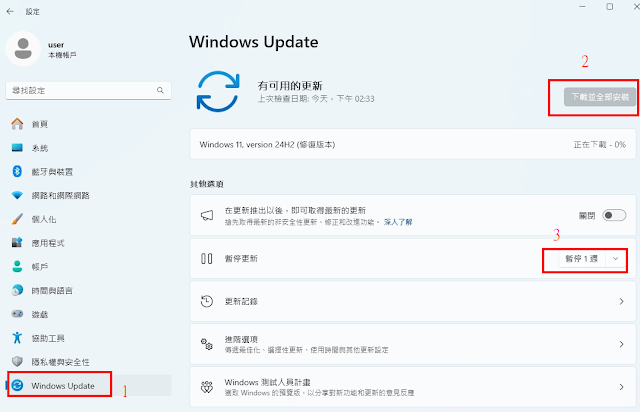Click the 隱私權與安全性 shield icon

point(17,361)
